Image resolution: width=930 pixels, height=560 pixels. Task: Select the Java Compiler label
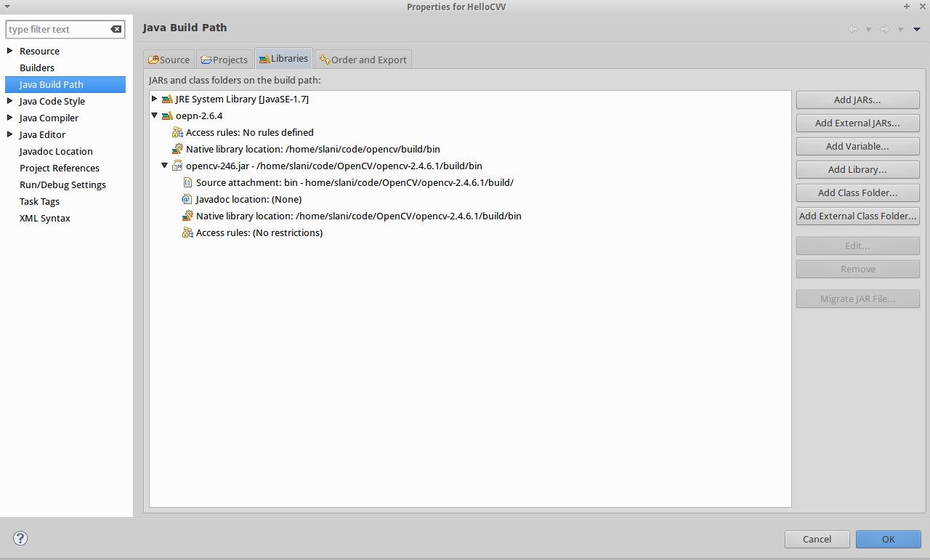tap(49, 118)
